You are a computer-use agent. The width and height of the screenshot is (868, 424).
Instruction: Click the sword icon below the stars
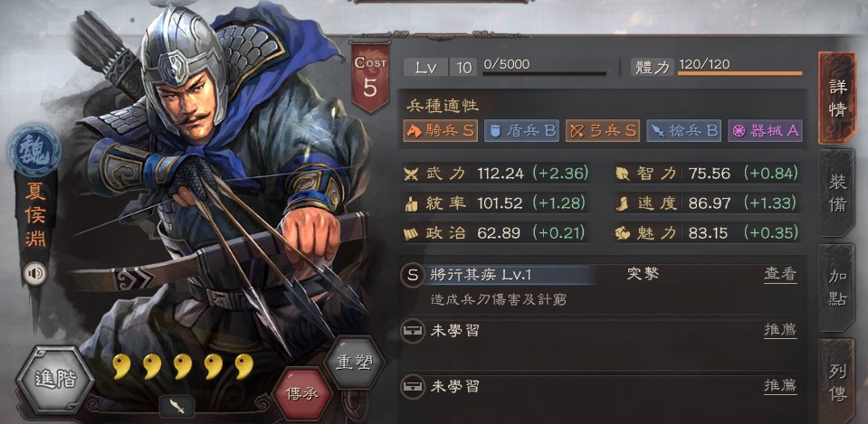176,406
